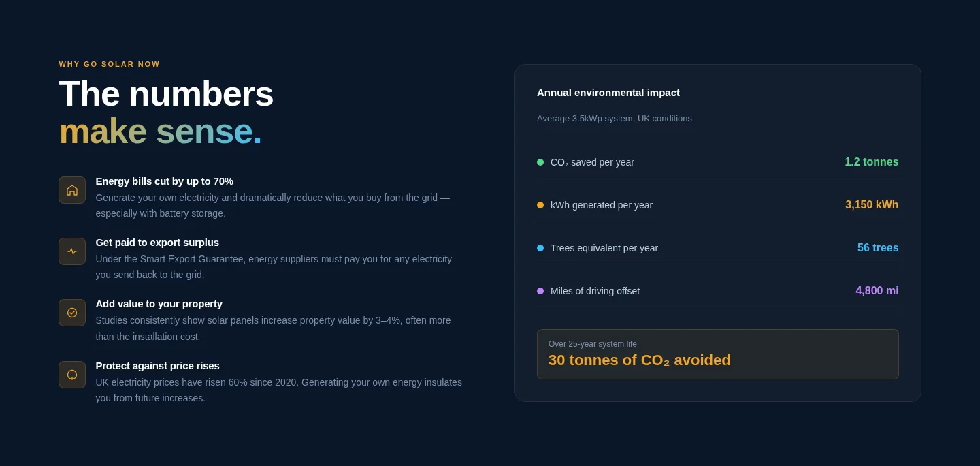
Task: Select the 'Protect against price rises' heading
Action: [158, 366]
